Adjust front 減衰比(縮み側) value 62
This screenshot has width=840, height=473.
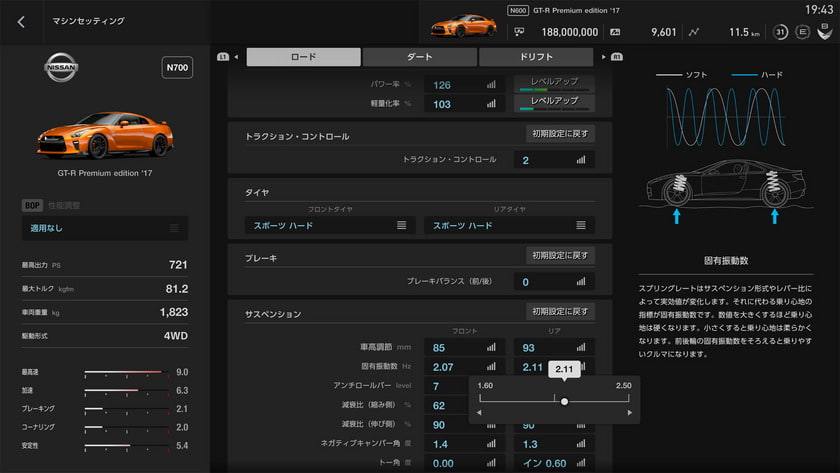coord(446,406)
